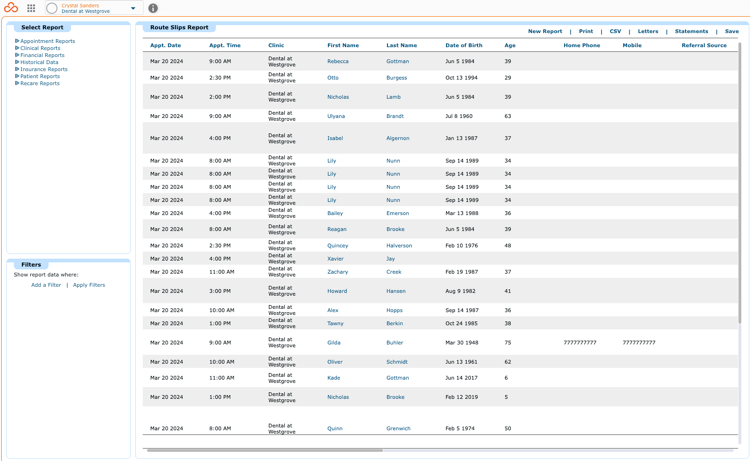The width and height of the screenshot is (750, 461).
Task: Expand Insurance Reports category
Action: pyautogui.click(x=44, y=69)
